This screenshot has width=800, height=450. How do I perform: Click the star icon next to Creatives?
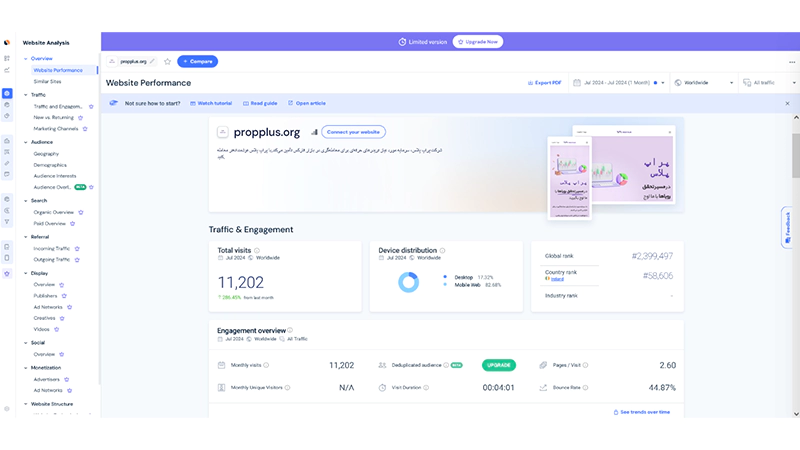point(62,318)
